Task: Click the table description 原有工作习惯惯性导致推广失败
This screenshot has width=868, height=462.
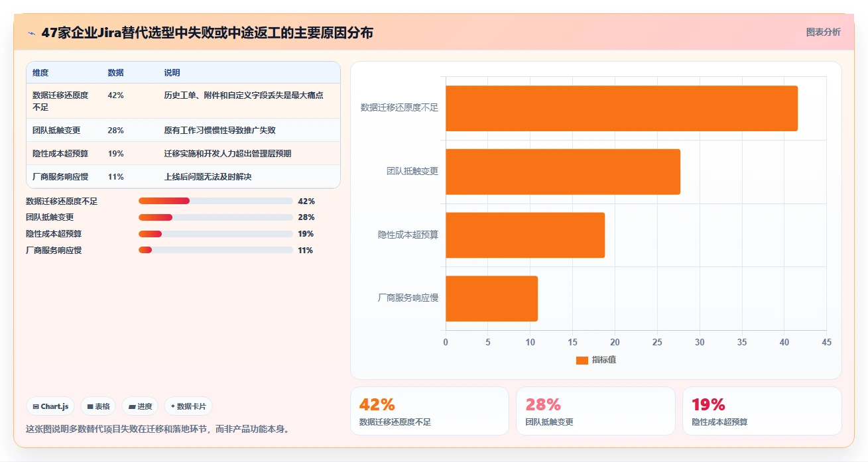Action: pos(219,131)
